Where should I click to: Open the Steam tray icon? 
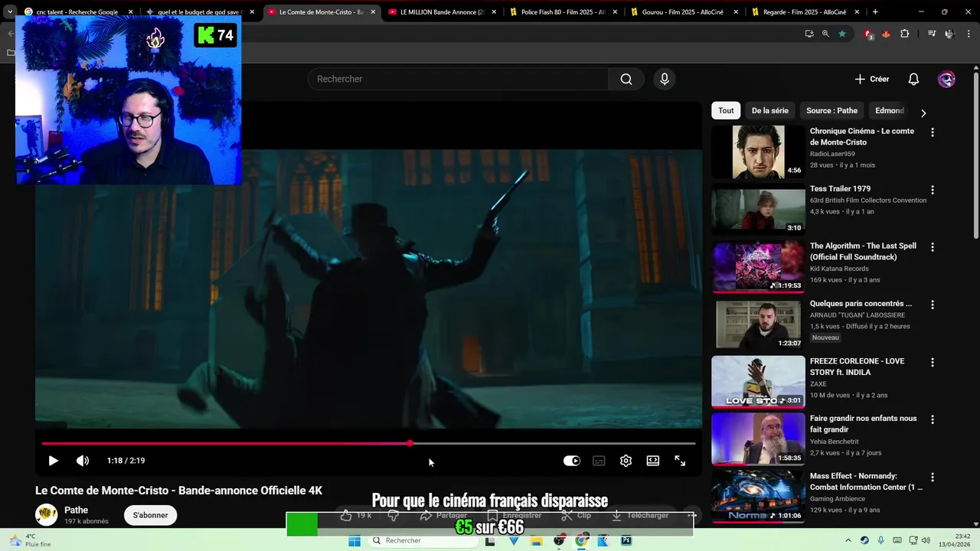pyautogui.click(x=864, y=540)
